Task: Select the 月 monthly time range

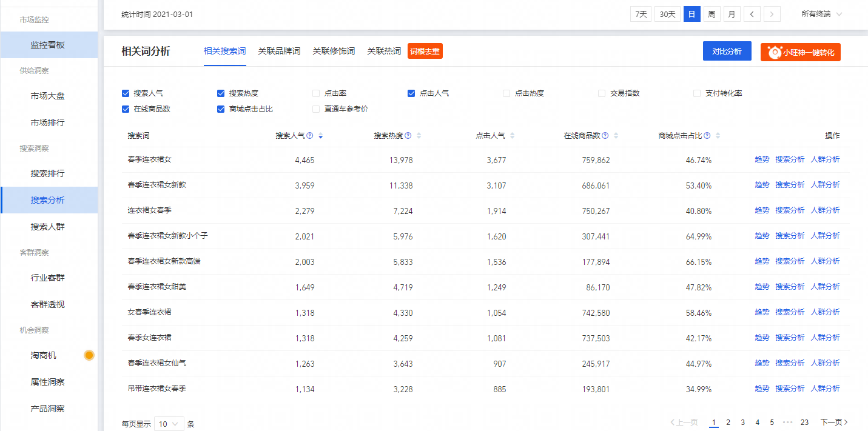Action: tap(732, 14)
